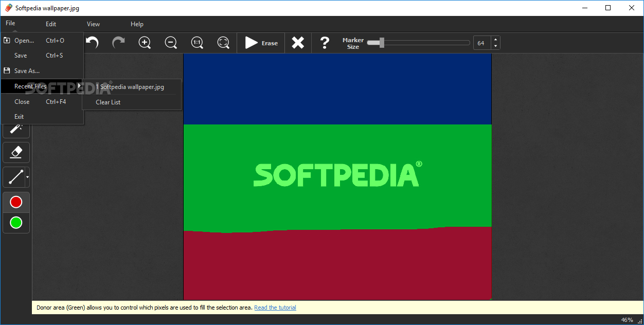Viewport: 644px width, 325px height.
Task: Fit image to screen using toolbar icon
Action: [223, 43]
